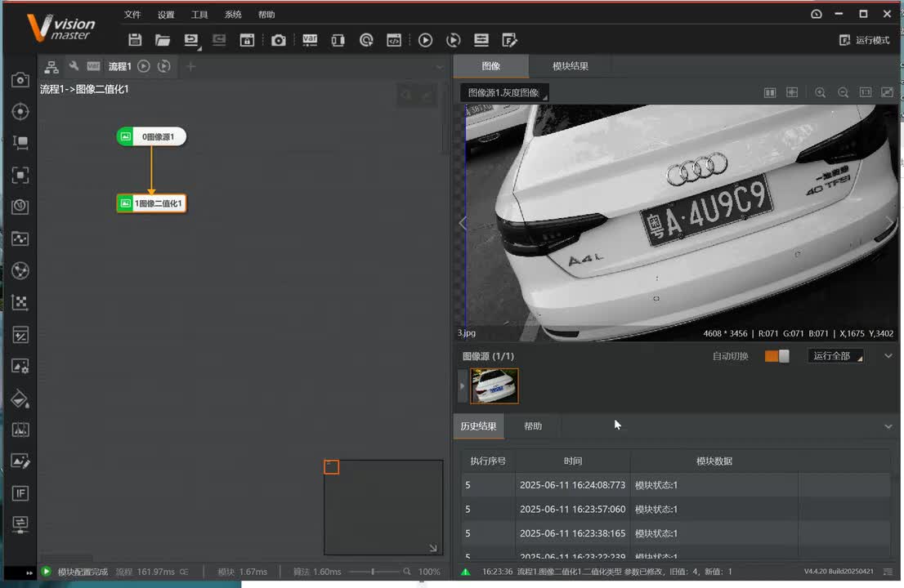Collapse the image source panel chevron
904x588 pixels.
888,356
